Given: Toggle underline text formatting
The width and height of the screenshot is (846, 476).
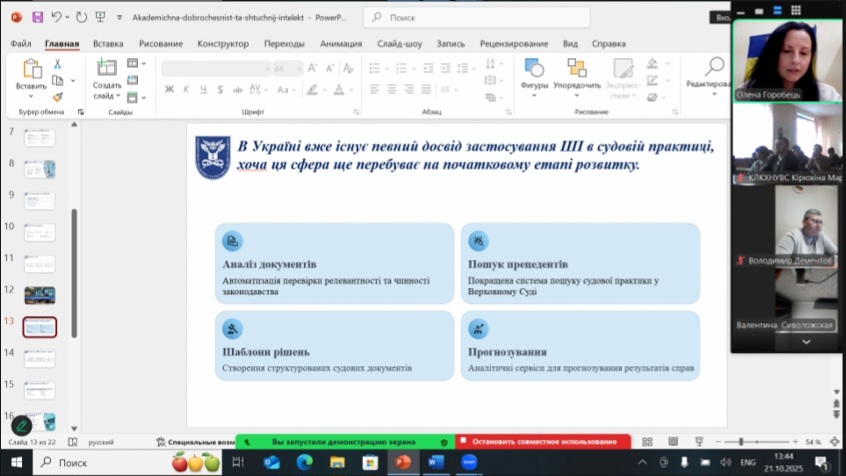Looking at the screenshot, I should (x=202, y=89).
